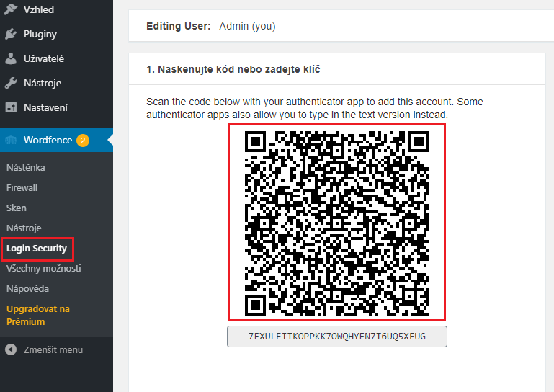This screenshot has height=392, width=554.
Task: Open Všechny možnosti page
Action: pos(43,268)
